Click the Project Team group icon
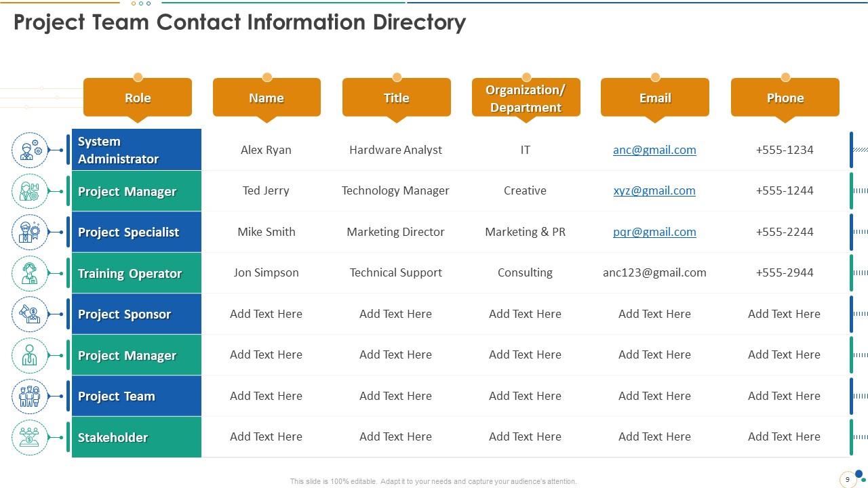The width and height of the screenshot is (868, 488). click(x=30, y=396)
